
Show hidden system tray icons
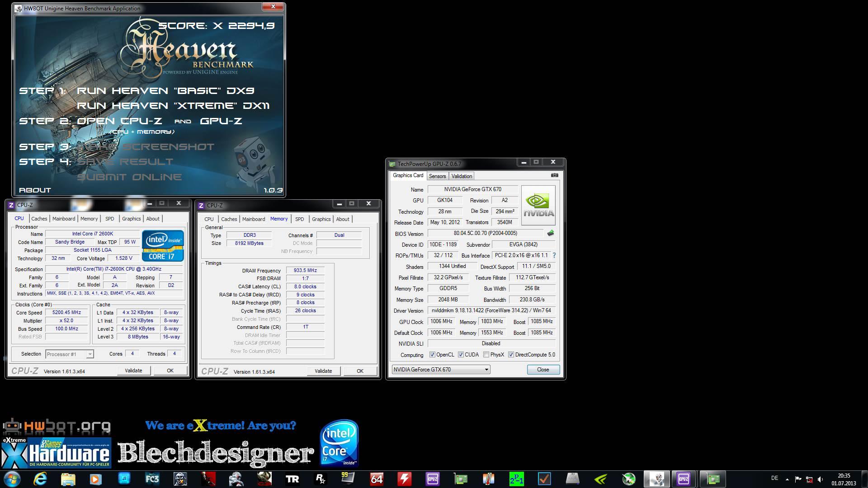[787, 479]
